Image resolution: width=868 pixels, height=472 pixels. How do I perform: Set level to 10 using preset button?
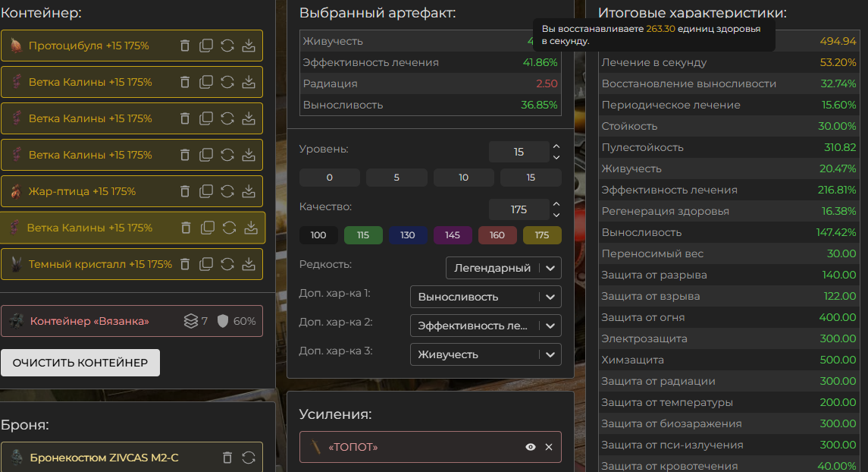click(x=463, y=178)
